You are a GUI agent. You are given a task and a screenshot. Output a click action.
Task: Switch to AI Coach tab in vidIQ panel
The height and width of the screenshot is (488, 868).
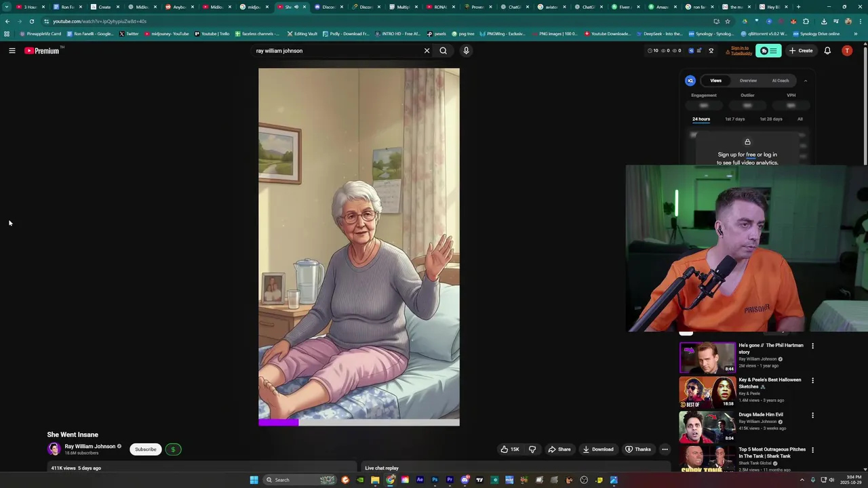(x=781, y=81)
